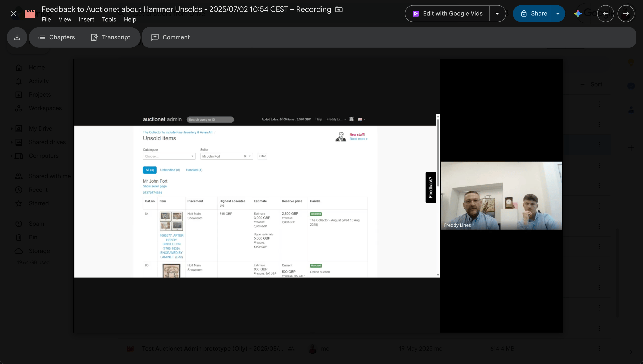Go to the previous file with the left arrow

pyautogui.click(x=605, y=14)
